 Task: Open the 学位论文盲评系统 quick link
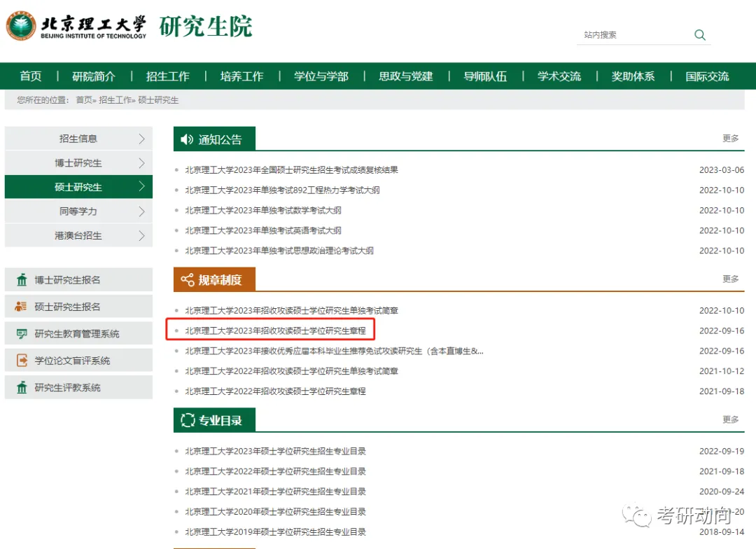[78, 361]
